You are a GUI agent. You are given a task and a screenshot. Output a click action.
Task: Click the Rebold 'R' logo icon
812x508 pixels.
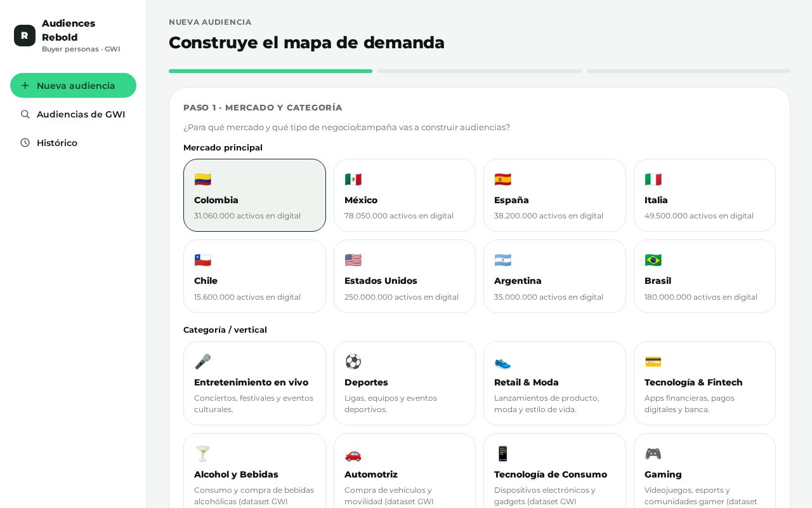point(25,36)
